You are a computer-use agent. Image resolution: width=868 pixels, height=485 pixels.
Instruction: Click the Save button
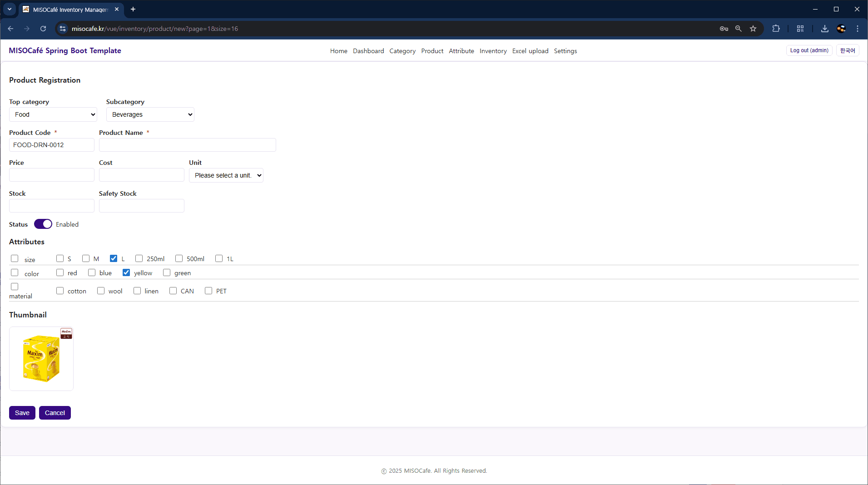coord(22,413)
